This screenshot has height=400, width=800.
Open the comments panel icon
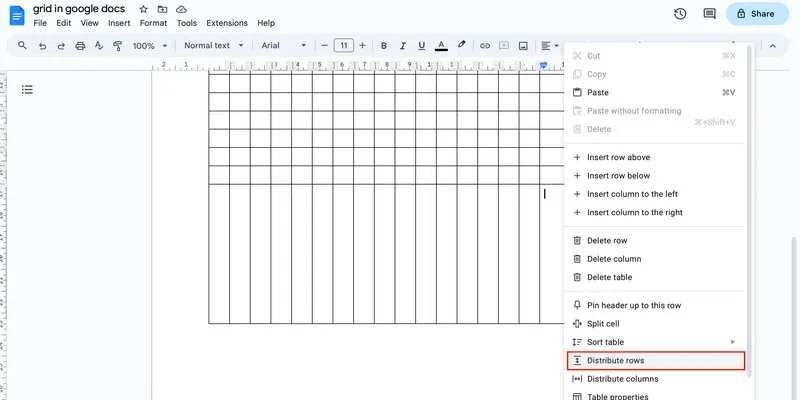pos(709,14)
